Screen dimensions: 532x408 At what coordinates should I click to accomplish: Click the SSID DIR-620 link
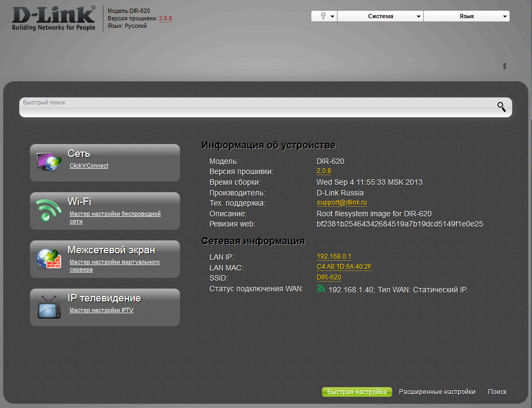pyautogui.click(x=329, y=277)
